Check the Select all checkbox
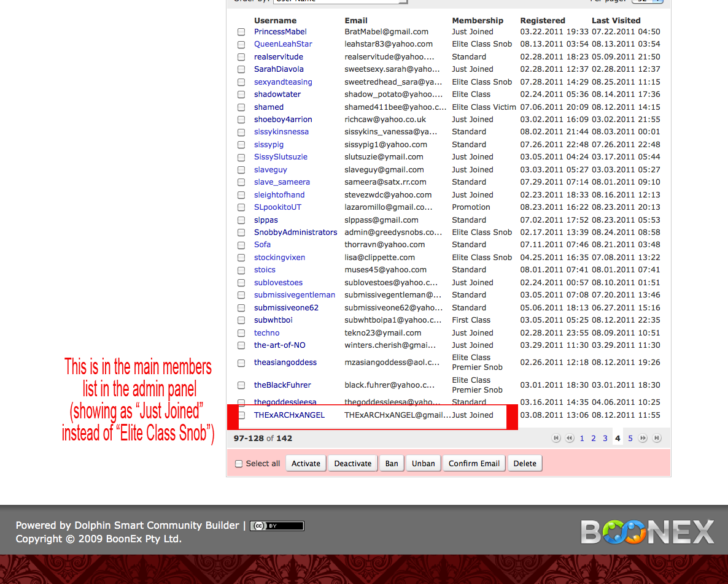 coord(239,464)
